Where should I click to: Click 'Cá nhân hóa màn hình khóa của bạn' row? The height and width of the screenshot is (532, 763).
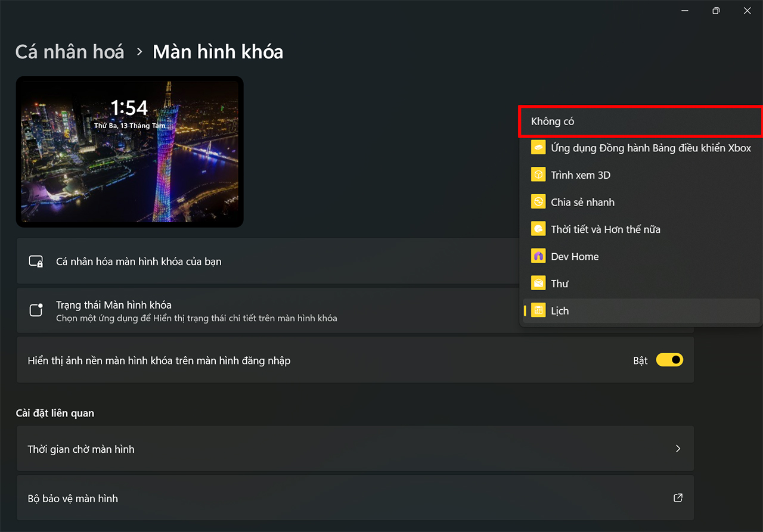(268, 261)
